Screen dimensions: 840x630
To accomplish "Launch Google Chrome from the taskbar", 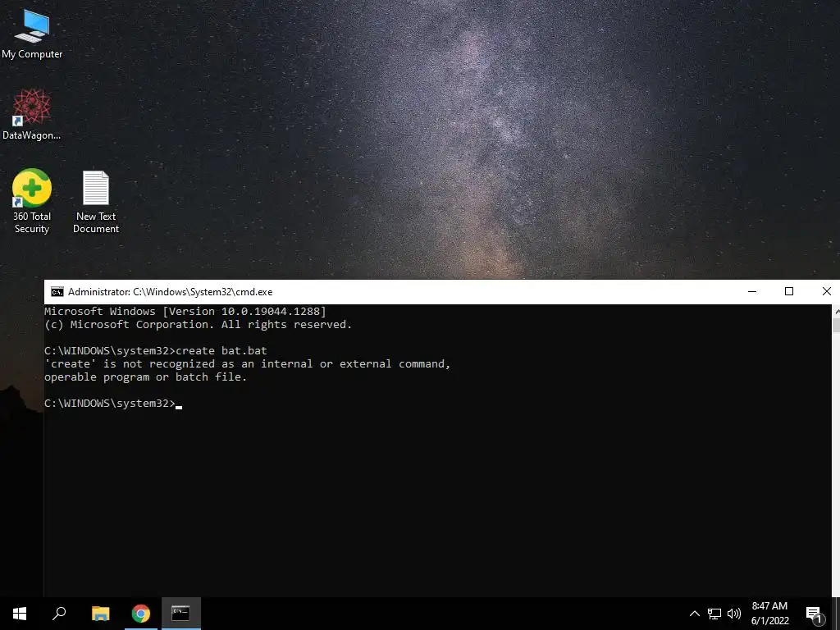I will 141,614.
